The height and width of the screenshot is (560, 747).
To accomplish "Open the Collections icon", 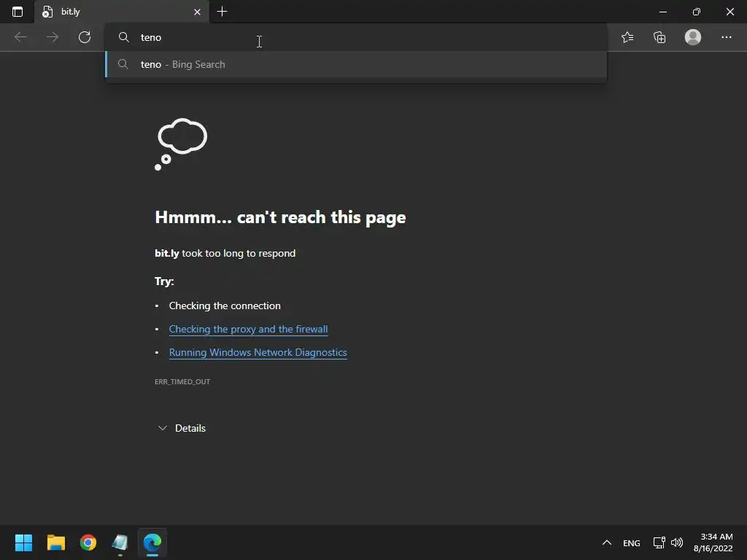I will click(659, 37).
